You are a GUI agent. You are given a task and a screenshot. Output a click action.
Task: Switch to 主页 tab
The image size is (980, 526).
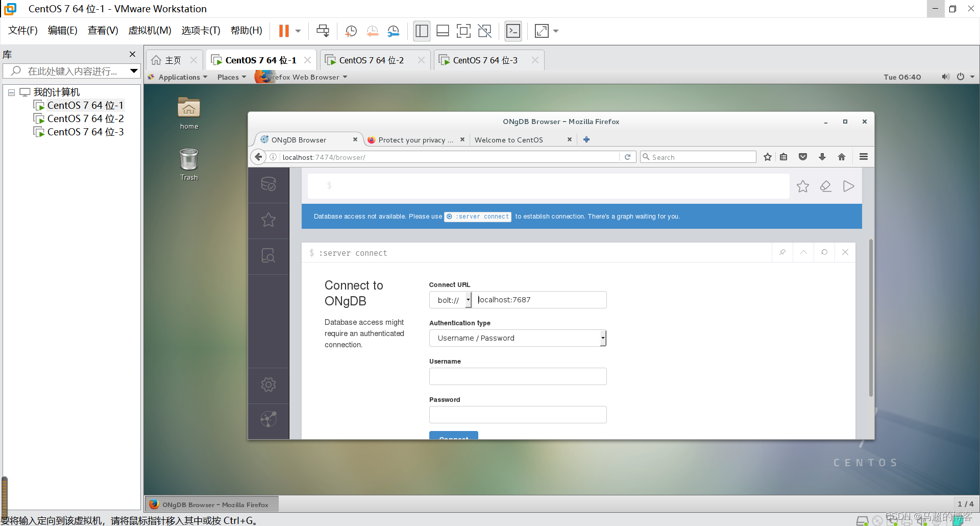pyautogui.click(x=175, y=60)
